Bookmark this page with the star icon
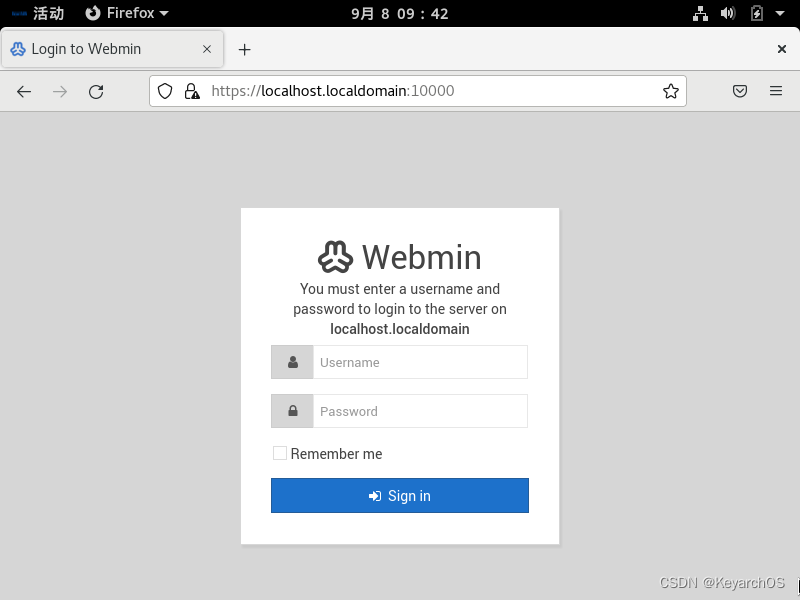Screen dimensions: 800x600 pos(670,91)
